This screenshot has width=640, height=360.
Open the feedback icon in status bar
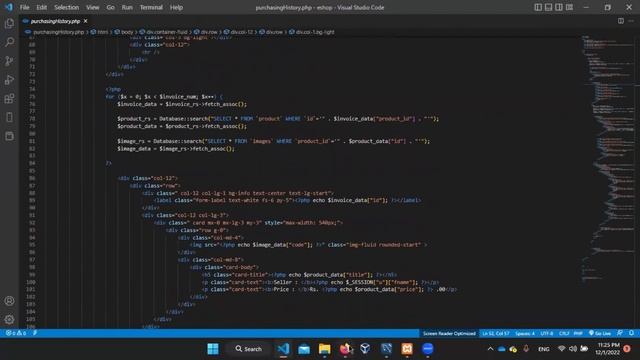click(620, 333)
